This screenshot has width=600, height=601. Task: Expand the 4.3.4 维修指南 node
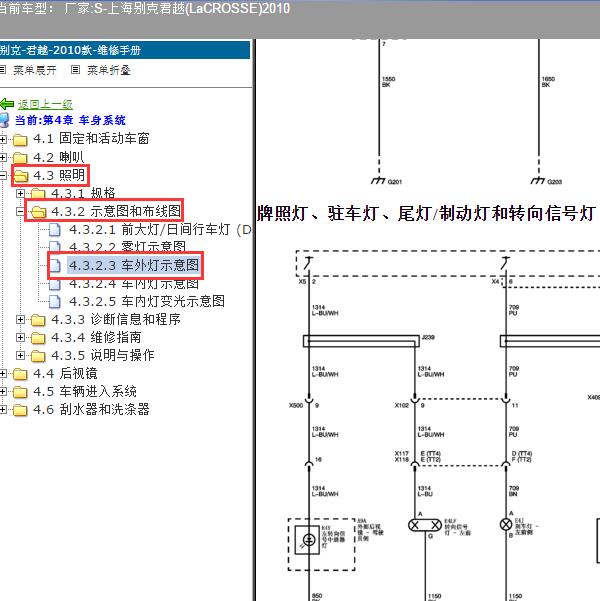click(x=20, y=337)
